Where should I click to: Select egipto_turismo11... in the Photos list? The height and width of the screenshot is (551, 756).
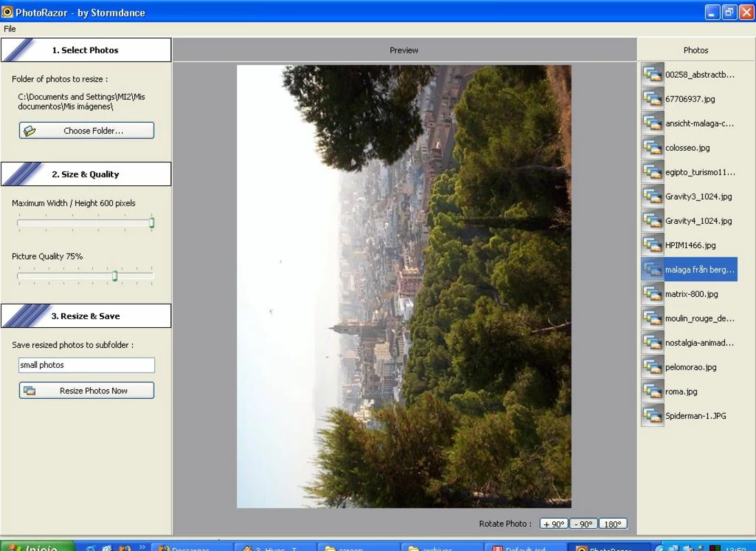point(700,172)
